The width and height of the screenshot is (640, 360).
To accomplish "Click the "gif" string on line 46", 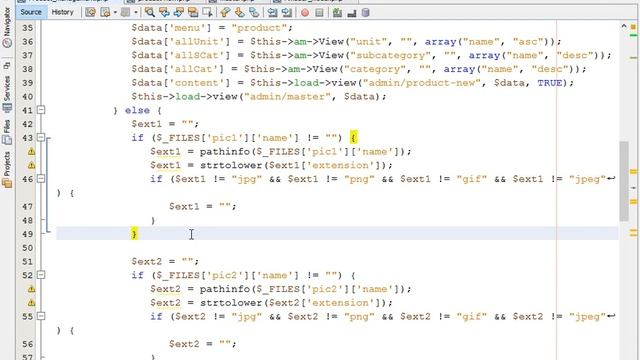I will pos(471,179).
